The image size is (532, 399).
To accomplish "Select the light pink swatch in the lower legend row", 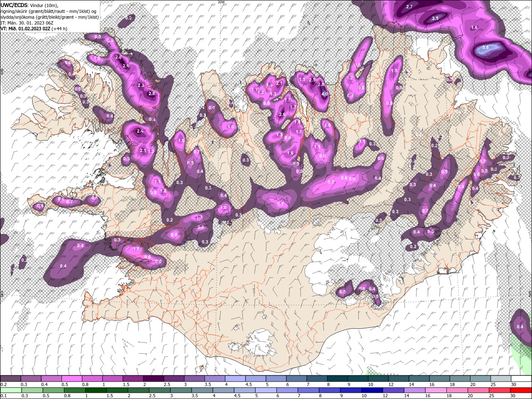I will pyautogui.click(x=436, y=391).
